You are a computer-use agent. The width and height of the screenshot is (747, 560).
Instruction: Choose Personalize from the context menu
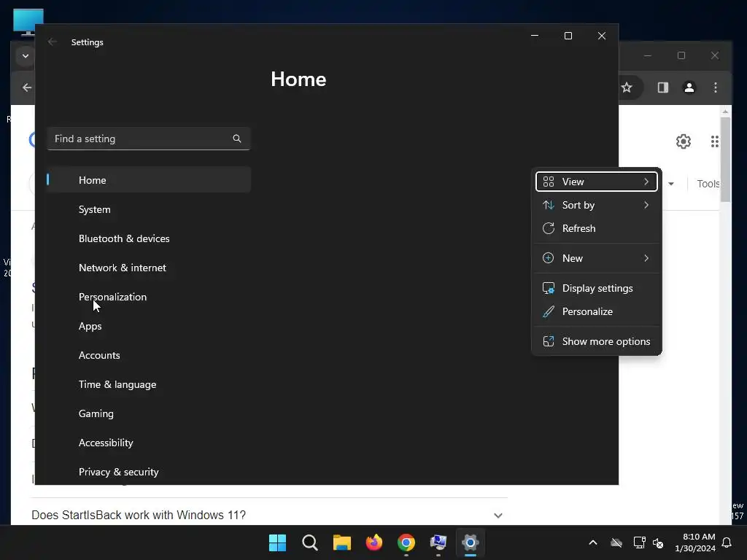597,311
